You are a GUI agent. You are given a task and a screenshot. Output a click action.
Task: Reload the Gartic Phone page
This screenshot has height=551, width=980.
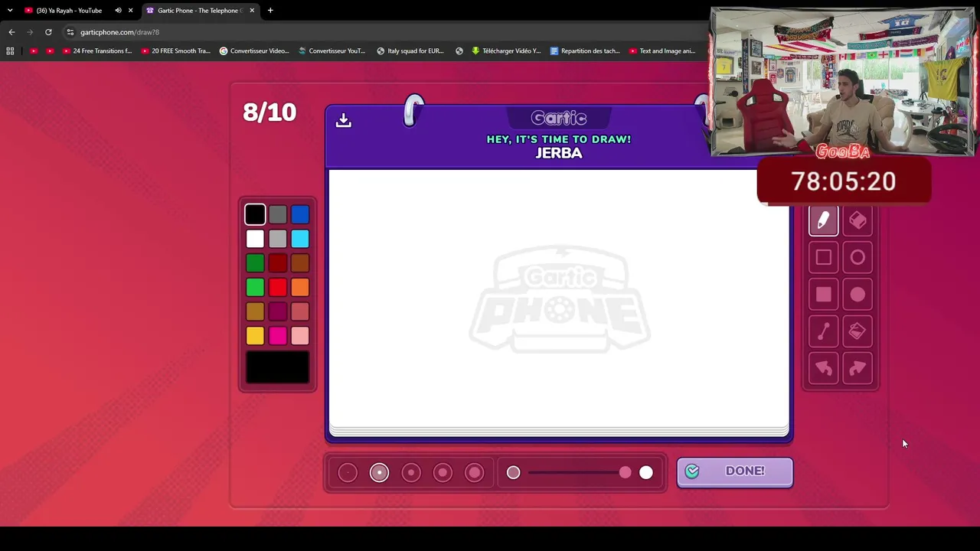pos(48,32)
